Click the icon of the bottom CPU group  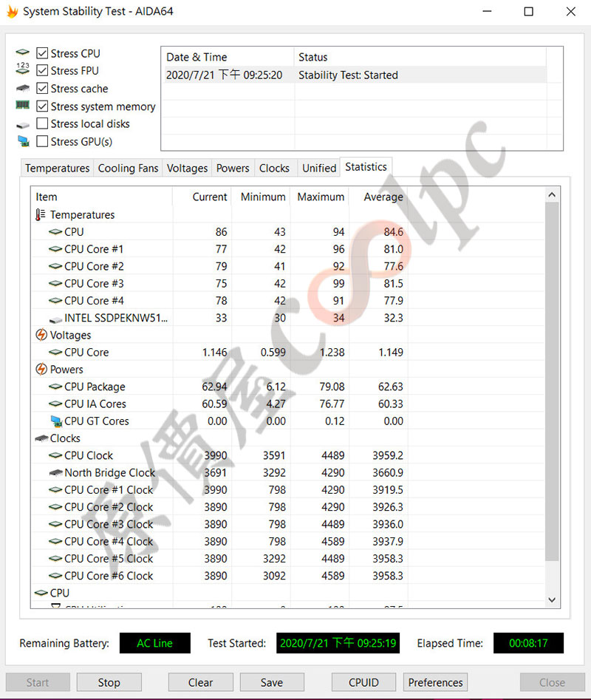tap(41, 592)
